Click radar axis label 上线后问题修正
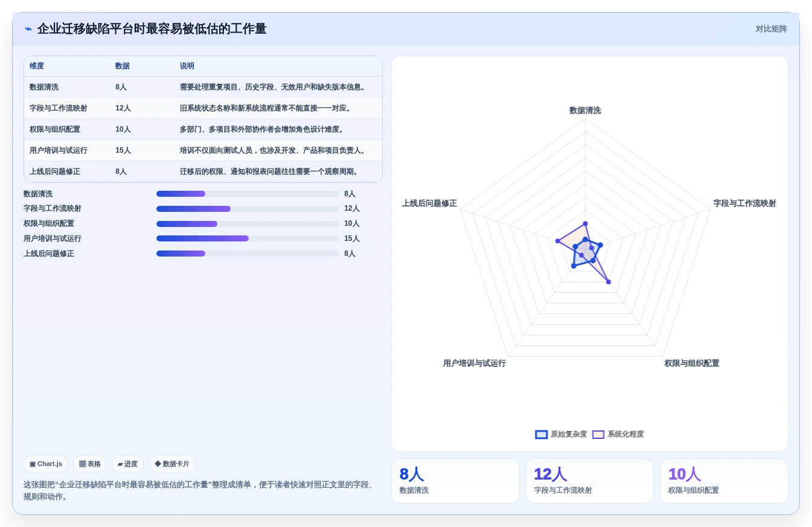This screenshot has width=812, height=527. 429,203
